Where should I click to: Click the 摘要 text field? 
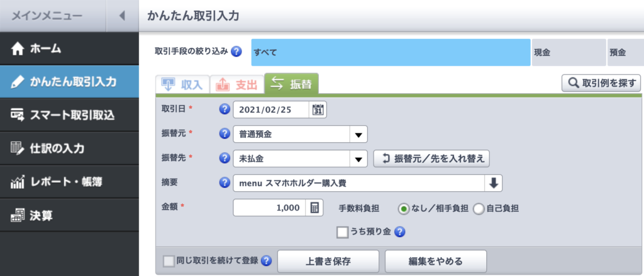pos(359,183)
